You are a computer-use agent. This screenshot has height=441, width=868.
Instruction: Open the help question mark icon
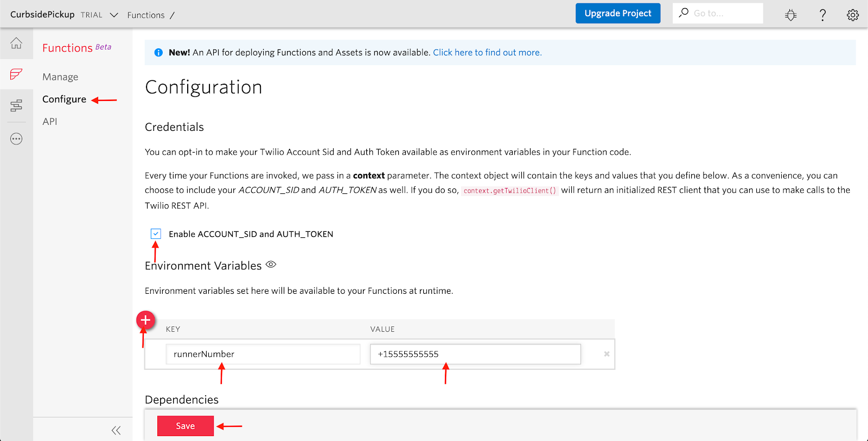point(822,15)
